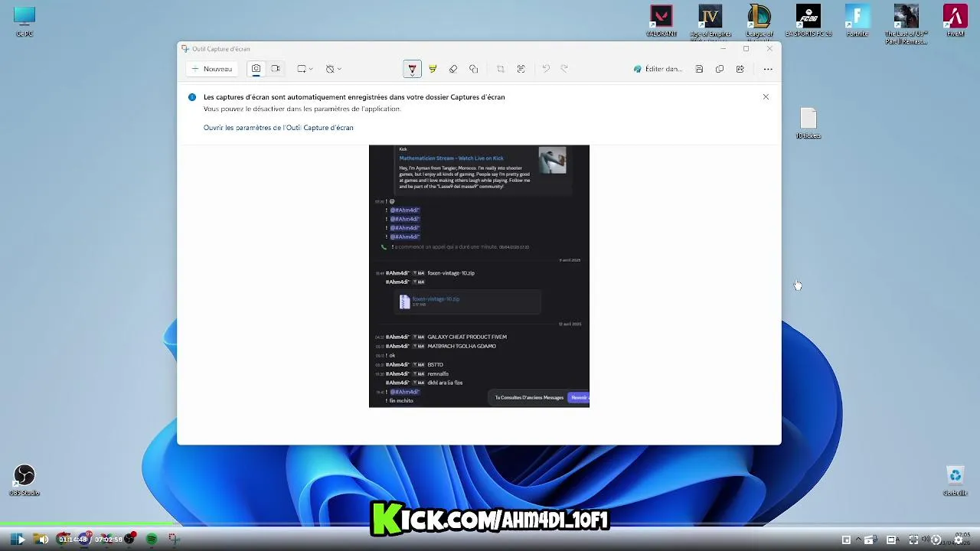Select the red ballpoint pen tool
Image resolution: width=980 pixels, height=551 pixels.
click(412, 69)
